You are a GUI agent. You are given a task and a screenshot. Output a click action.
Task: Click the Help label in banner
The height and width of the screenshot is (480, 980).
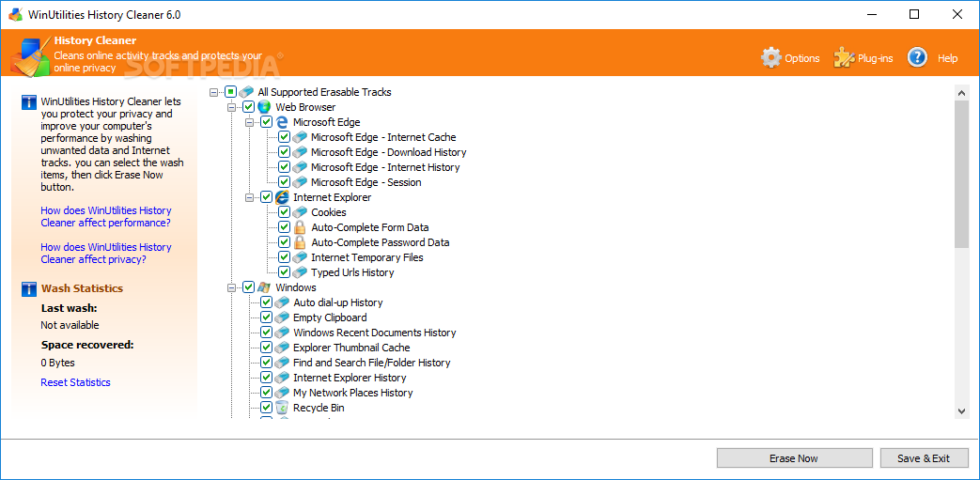click(947, 58)
